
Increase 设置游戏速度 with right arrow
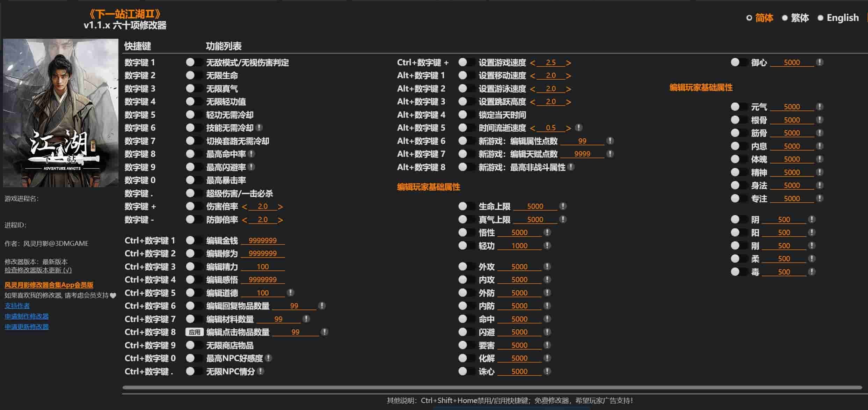568,63
